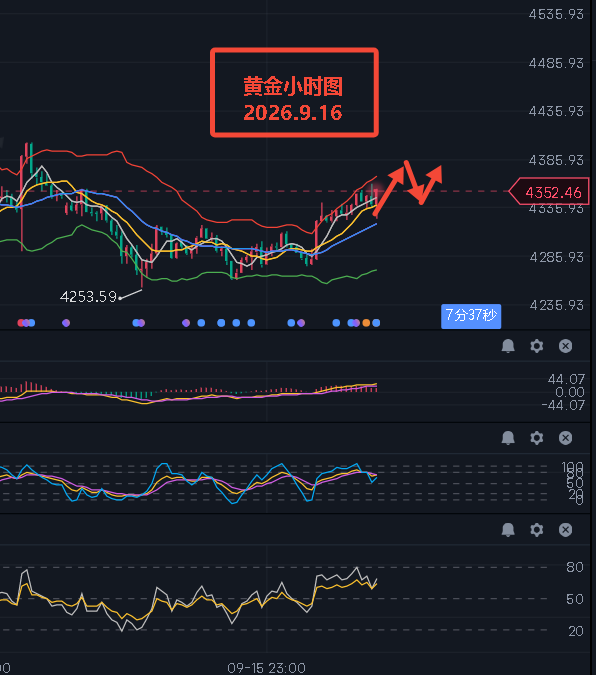Click the MACD scale value 0.00
The height and width of the screenshot is (675, 596).
point(570,392)
